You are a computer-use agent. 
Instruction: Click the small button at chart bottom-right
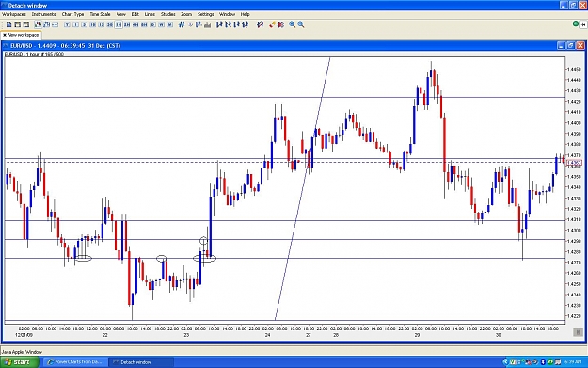pyautogui.click(x=578, y=332)
